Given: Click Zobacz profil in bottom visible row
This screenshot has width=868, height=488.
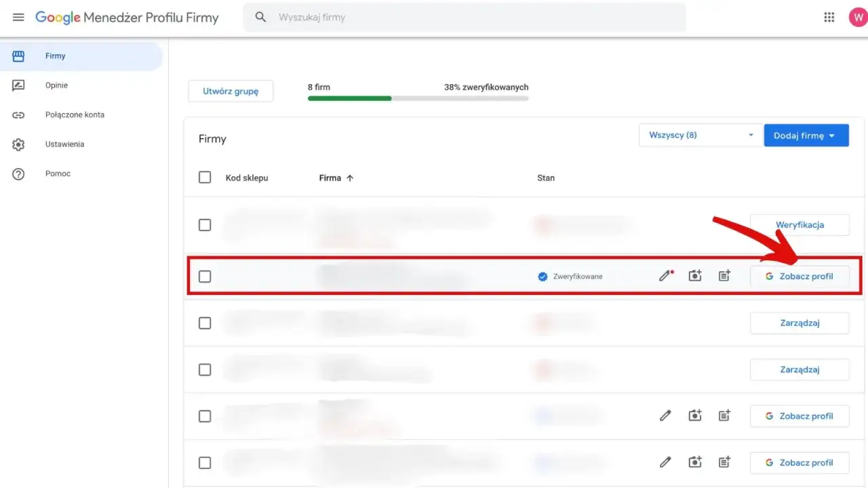Looking at the screenshot, I should 800,463.
